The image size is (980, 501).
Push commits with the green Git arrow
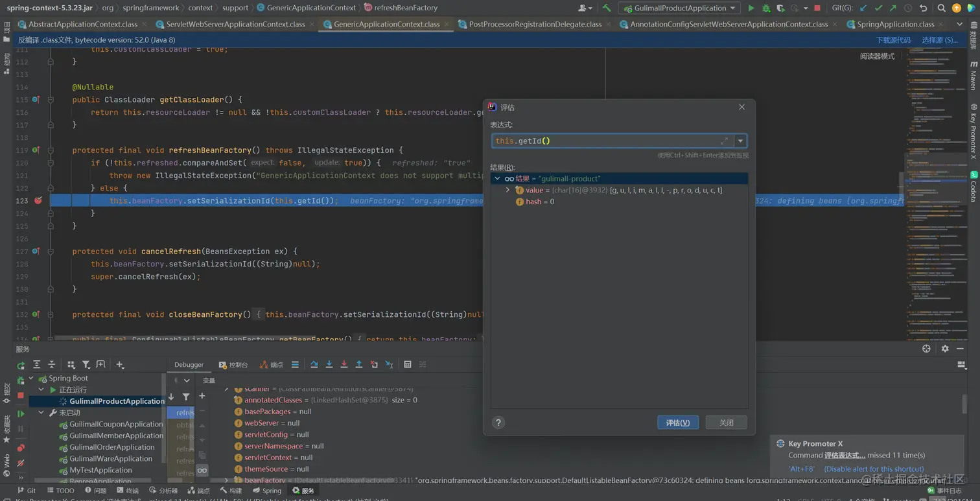pyautogui.click(x=893, y=8)
